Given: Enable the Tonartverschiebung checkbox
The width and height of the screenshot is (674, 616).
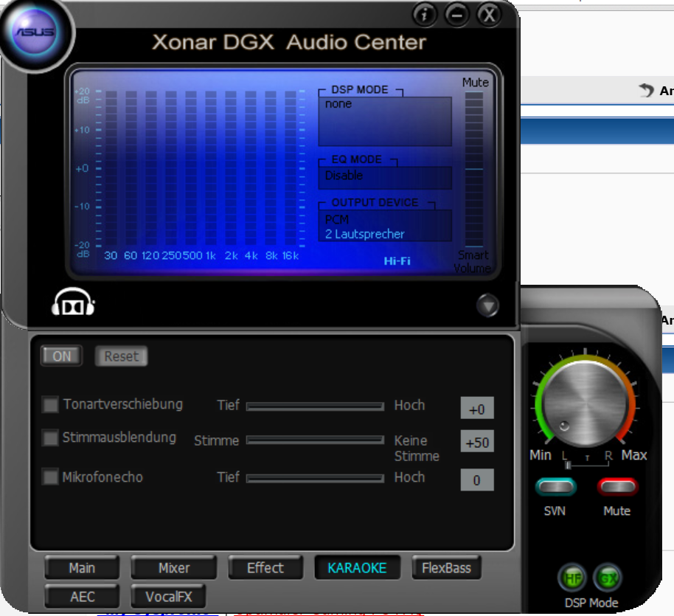Looking at the screenshot, I should click(50, 404).
